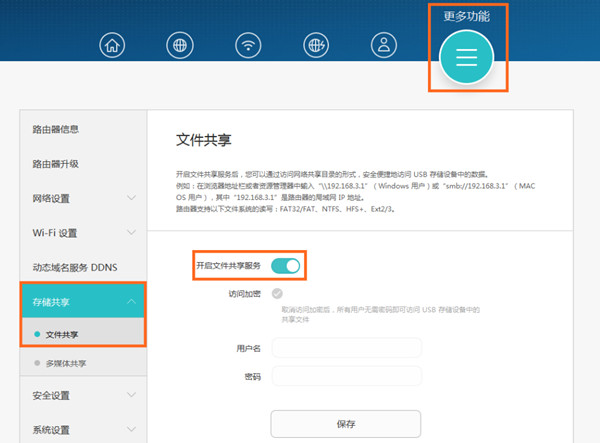This screenshot has height=443, width=600.
Task: Select 多媒体共享 submenu item
Action: pyautogui.click(x=83, y=363)
